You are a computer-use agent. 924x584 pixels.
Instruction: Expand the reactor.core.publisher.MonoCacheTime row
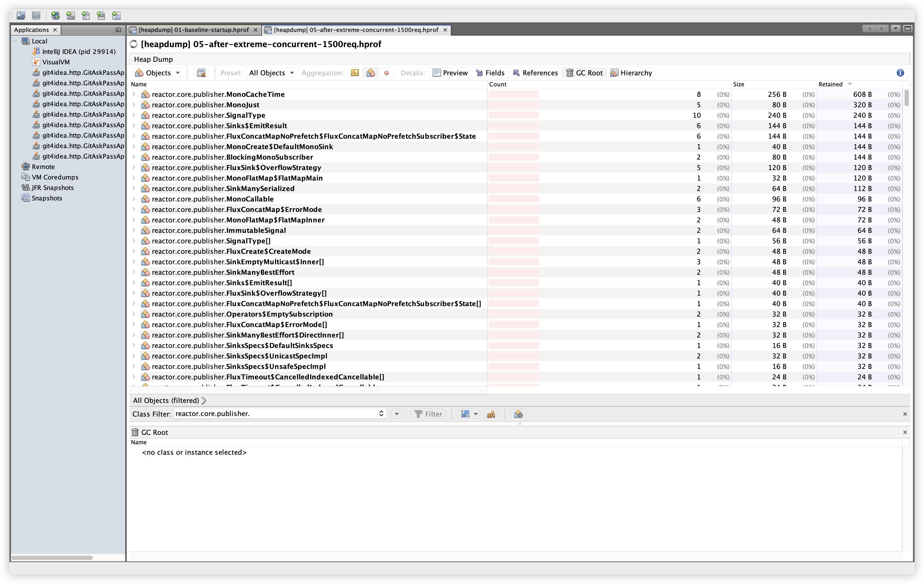coord(134,94)
